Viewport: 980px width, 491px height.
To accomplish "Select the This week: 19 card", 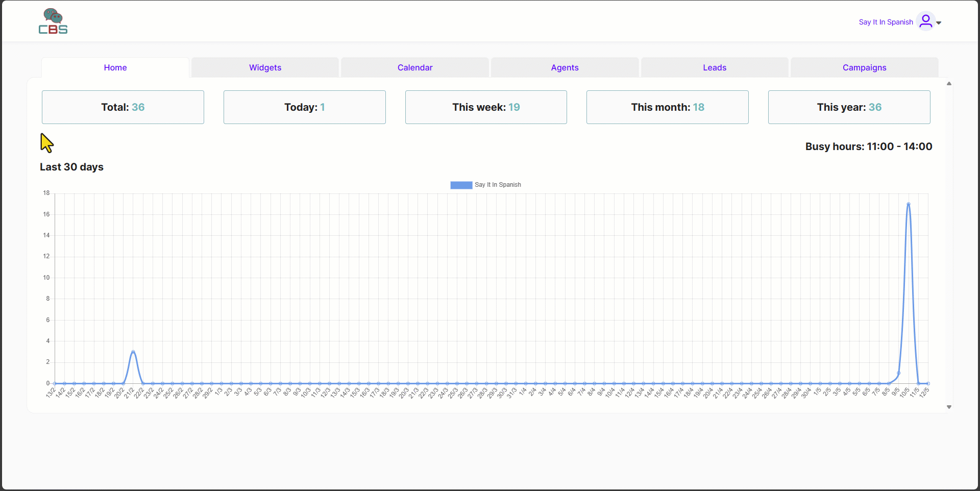I will pos(485,107).
